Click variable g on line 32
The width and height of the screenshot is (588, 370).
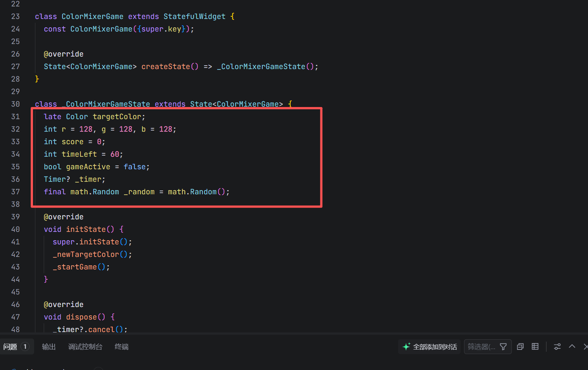point(104,129)
